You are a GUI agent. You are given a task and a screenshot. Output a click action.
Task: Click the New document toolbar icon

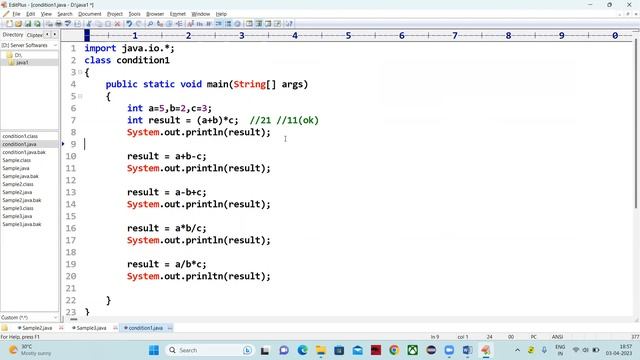point(9,24)
